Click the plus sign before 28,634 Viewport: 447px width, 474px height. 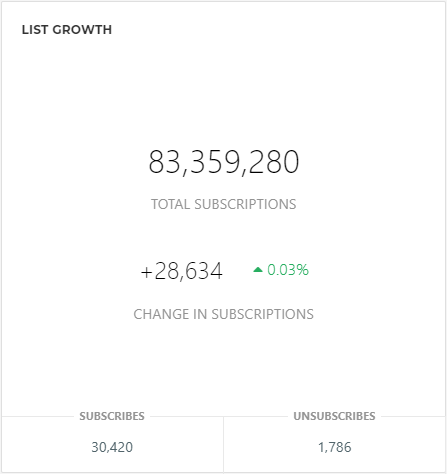click(x=147, y=272)
